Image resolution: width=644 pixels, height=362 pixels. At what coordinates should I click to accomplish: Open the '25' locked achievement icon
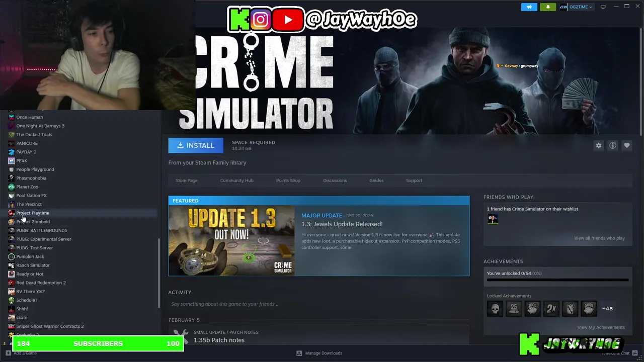click(514, 309)
